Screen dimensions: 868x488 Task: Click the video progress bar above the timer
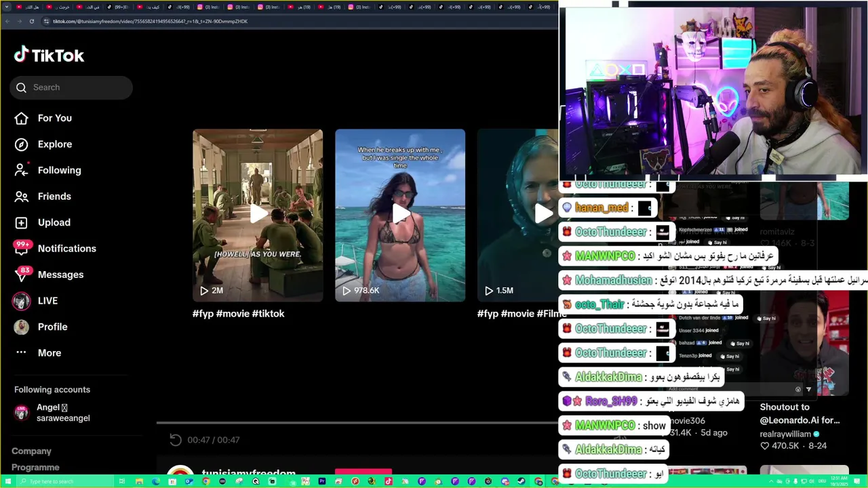[357, 423]
